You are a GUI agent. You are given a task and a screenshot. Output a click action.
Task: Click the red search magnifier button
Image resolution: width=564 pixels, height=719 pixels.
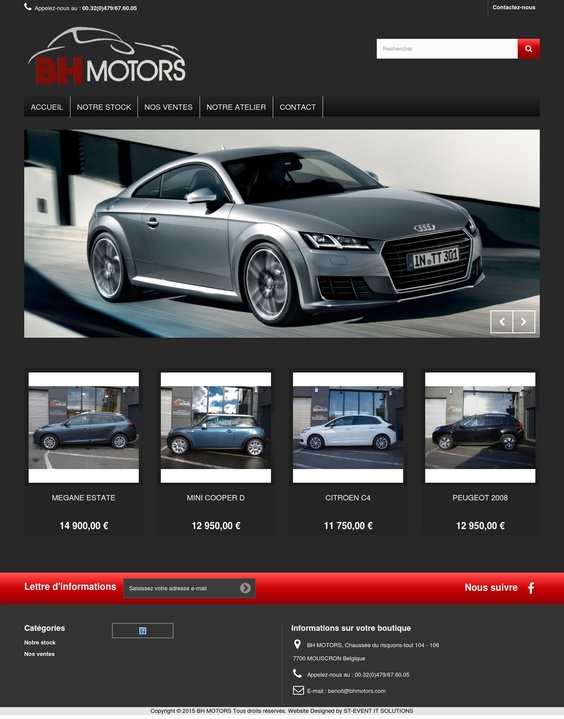529,49
